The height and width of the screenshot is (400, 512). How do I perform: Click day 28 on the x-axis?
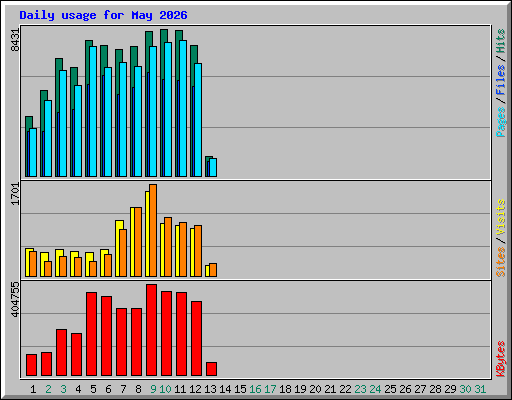pyautogui.click(x=435, y=389)
